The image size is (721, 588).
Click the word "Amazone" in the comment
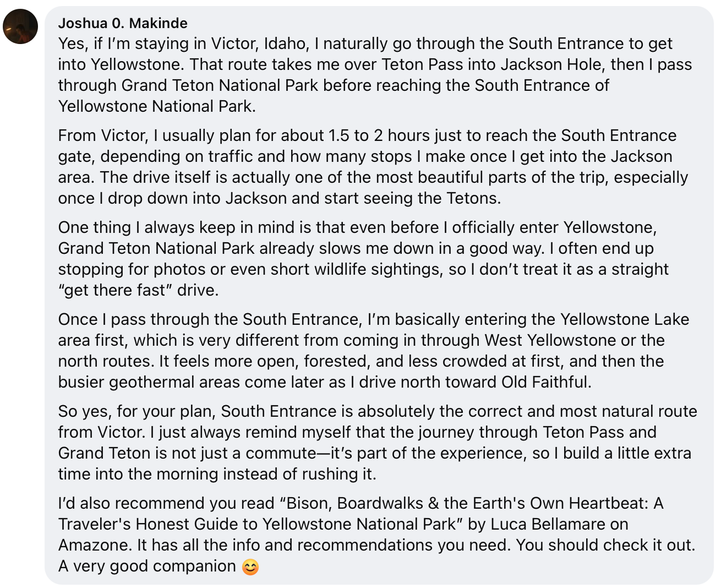coord(95,545)
